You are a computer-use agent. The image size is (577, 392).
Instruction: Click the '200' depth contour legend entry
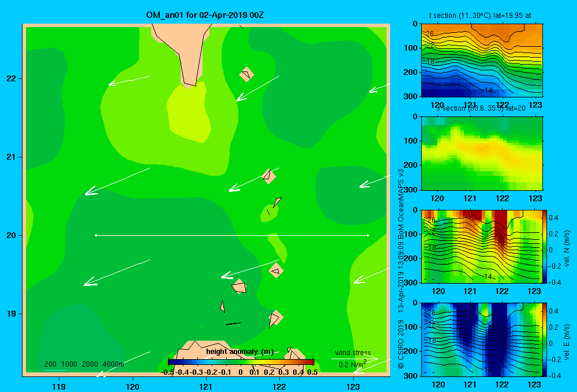(50, 364)
